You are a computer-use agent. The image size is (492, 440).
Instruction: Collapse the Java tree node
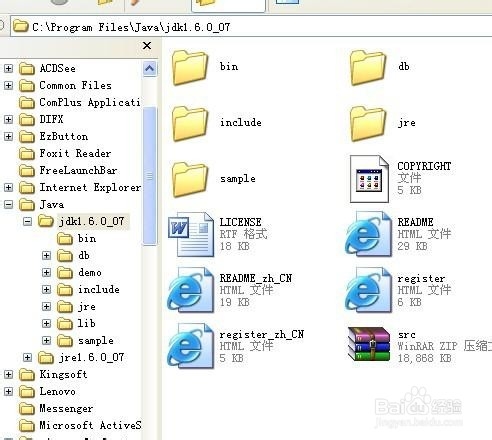click(9, 205)
